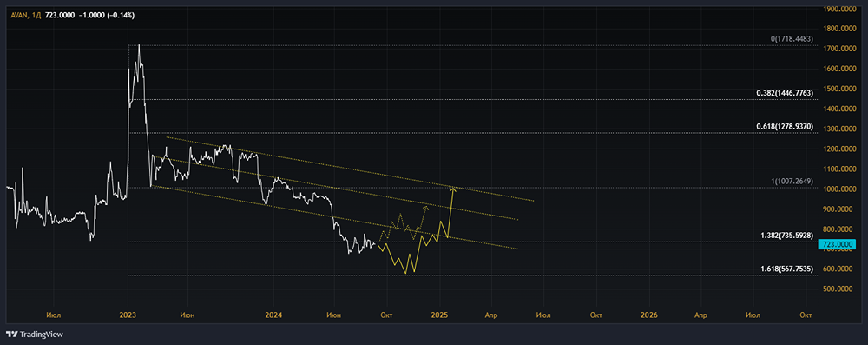The height and width of the screenshot is (345, 868).
Task: Select the dotted yellow forecast arrowhead near 900
Action: pos(425,209)
